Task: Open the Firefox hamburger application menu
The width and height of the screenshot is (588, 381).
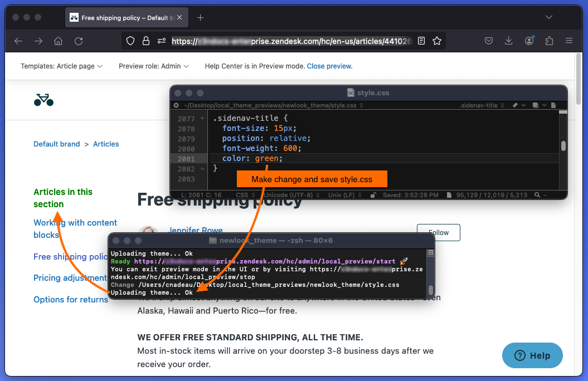Action: coord(568,40)
